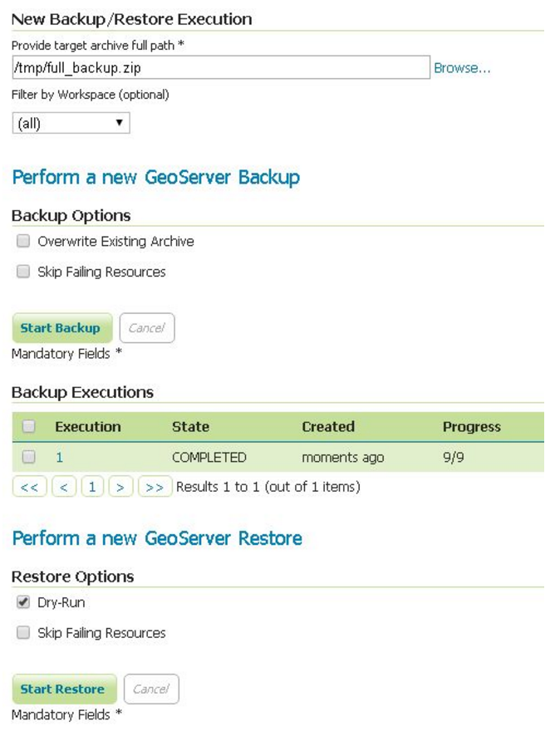Select page 1 in pagination
This screenshot has width=560, height=736.
(92, 488)
